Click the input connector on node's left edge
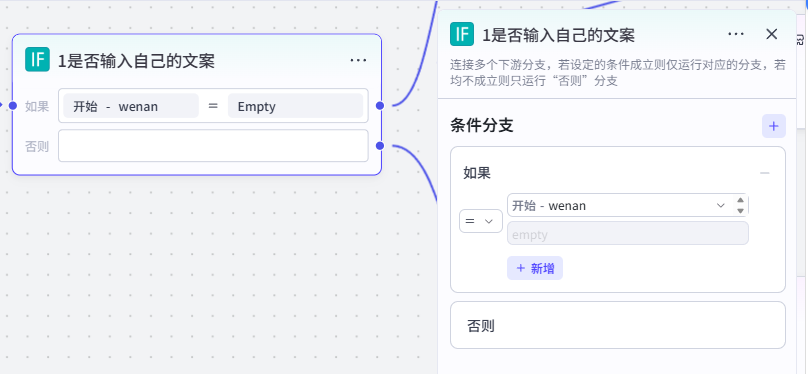808x374 pixels. point(13,106)
